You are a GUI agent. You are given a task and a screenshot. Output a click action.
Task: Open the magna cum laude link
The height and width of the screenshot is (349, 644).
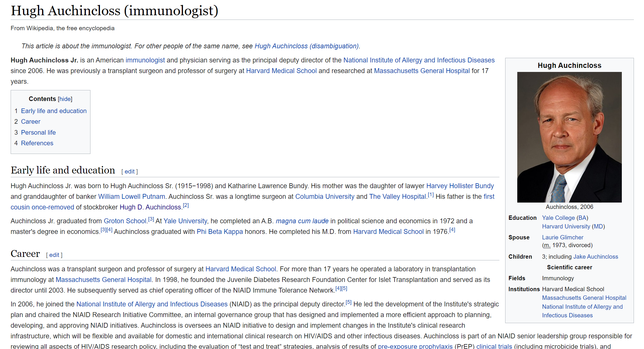(302, 221)
